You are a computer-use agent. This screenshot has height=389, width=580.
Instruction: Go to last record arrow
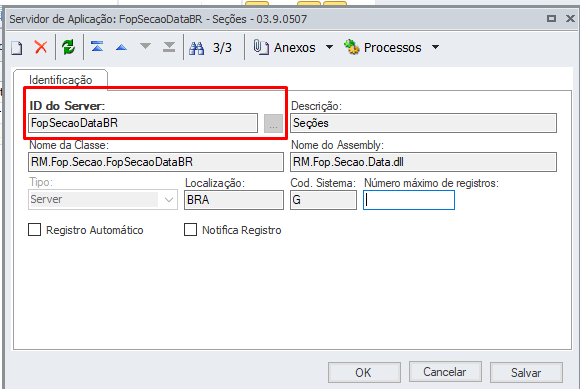[x=169, y=47]
